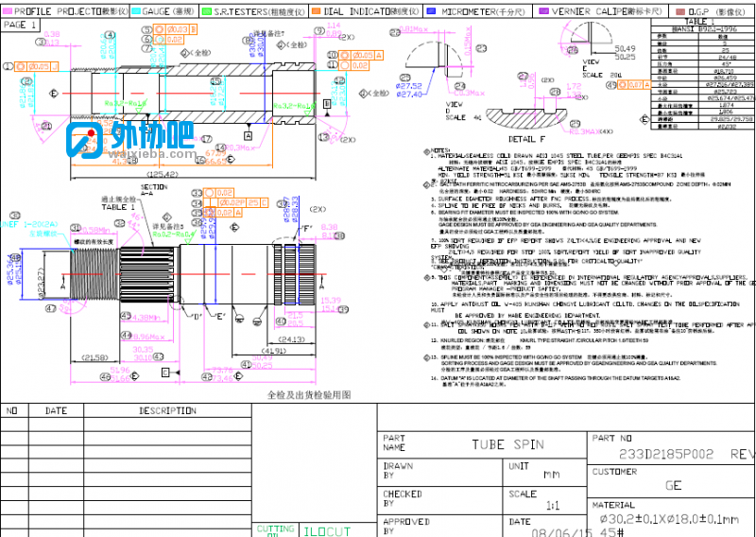Image resolution: width=756 pixels, height=537 pixels.
Task: Click balloon number 49 beside 0.07 A
Action: [610, 85]
